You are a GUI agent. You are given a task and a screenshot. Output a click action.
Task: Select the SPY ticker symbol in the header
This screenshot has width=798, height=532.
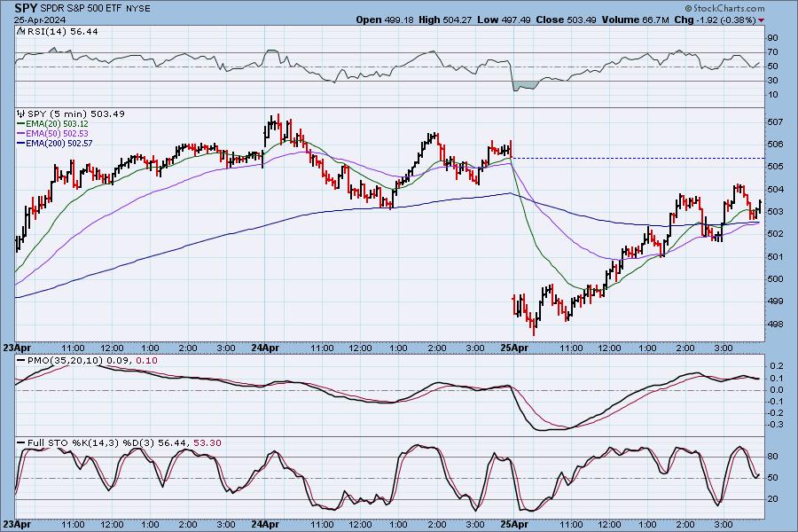(x=26, y=8)
